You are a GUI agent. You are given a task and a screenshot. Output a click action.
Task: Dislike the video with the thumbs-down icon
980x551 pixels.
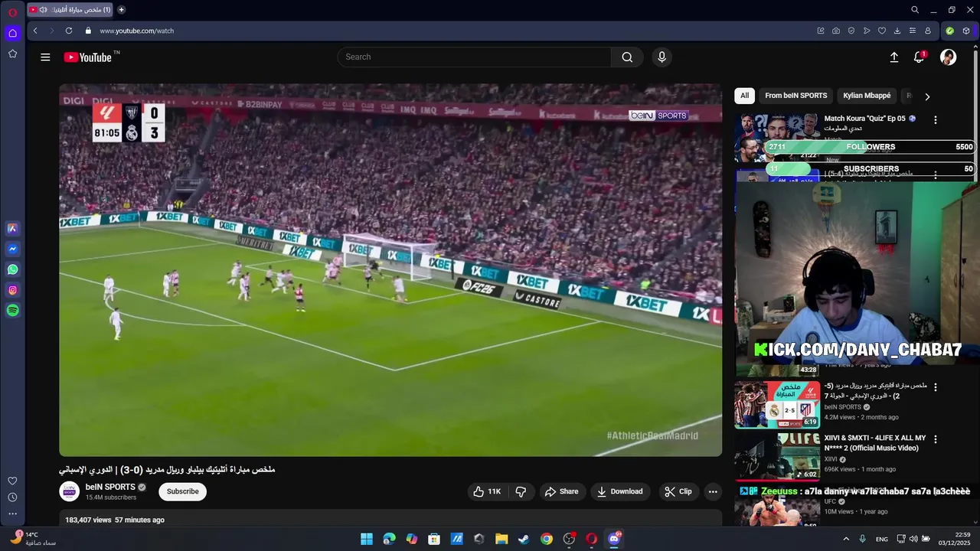521,491
